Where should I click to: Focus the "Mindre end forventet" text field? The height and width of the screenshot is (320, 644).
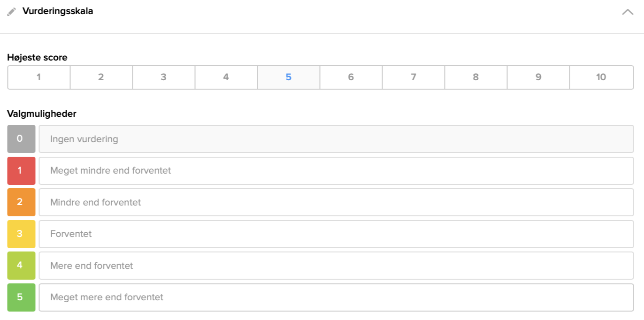point(336,202)
